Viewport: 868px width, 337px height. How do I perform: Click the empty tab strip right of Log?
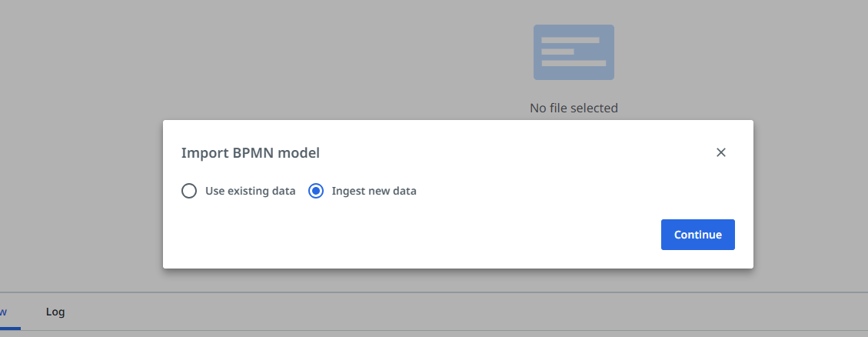pyautogui.click(x=461, y=312)
